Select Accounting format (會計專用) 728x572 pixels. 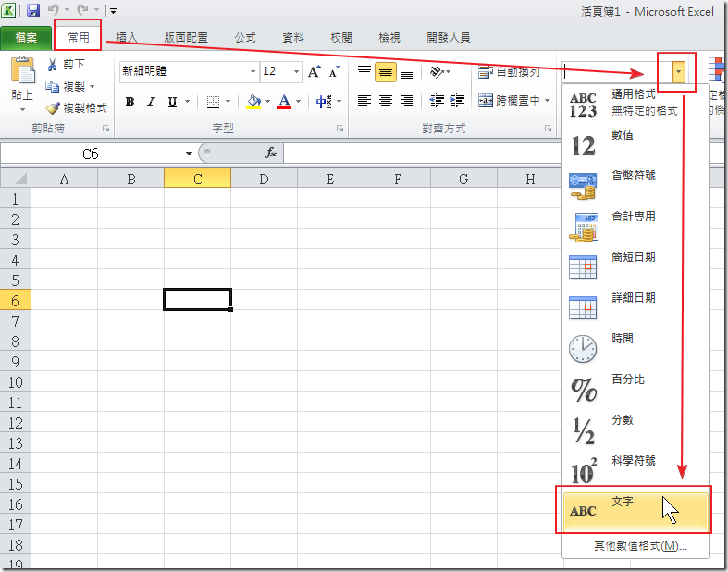point(635,226)
